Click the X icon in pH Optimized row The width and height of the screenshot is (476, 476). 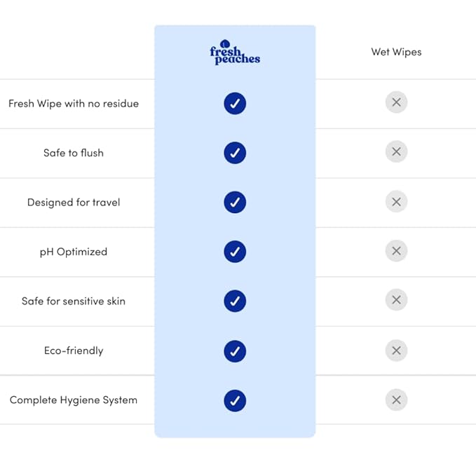396,251
